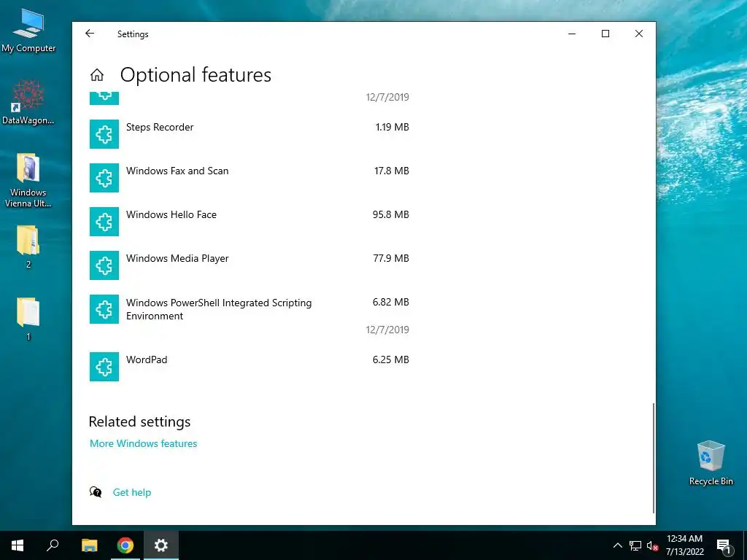Select the Recycle Bin desktop icon

tap(711, 463)
